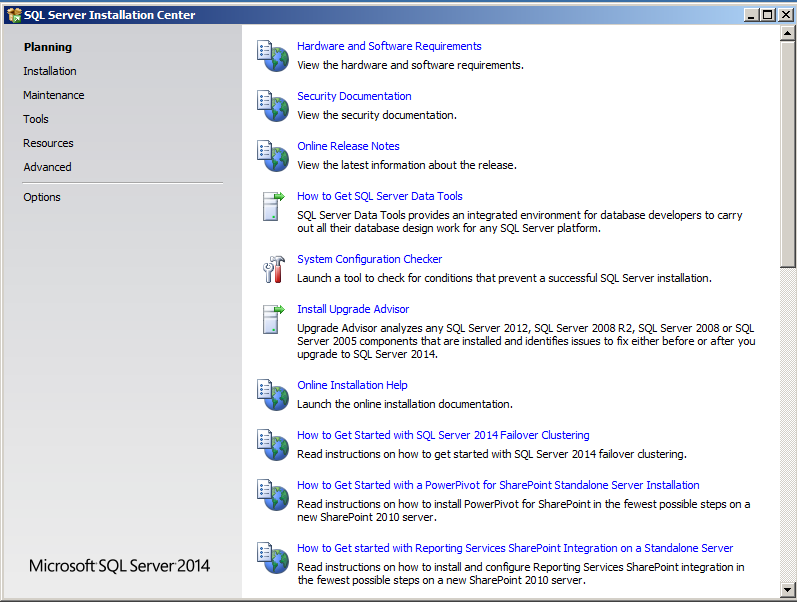The width and height of the screenshot is (797, 602).
Task: Open the Online Installation Help link
Action: tap(352, 385)
